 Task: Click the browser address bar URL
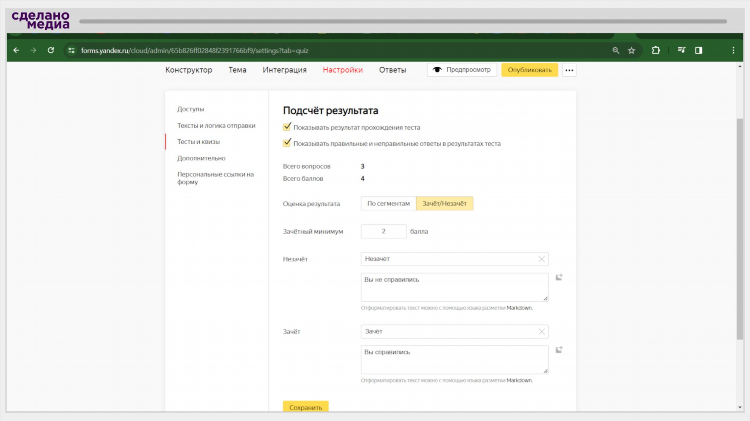(195, 50)
